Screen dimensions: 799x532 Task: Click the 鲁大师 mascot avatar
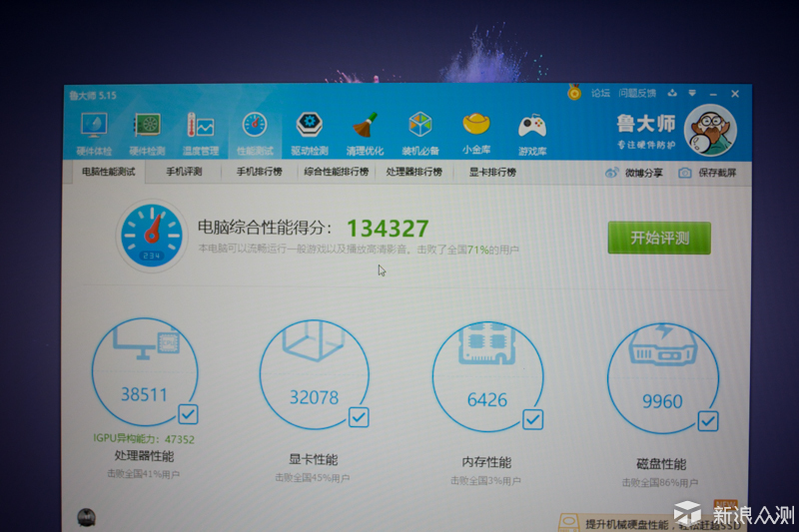[710, 131]
